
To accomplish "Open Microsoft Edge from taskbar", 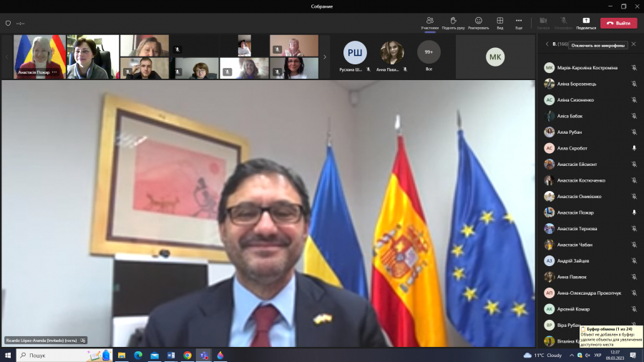I will tap(138, 355).
